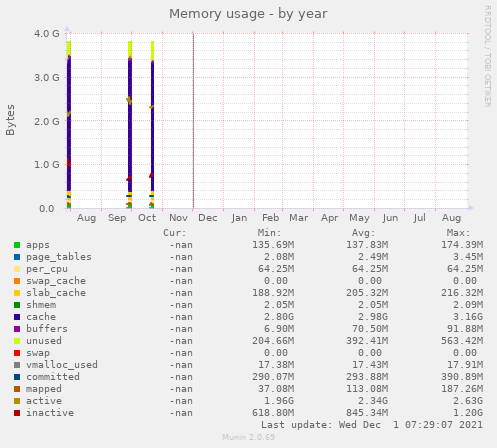Click the 'page_tables' legend label
This screenshot has width=497, height=448.
point(59,257)
